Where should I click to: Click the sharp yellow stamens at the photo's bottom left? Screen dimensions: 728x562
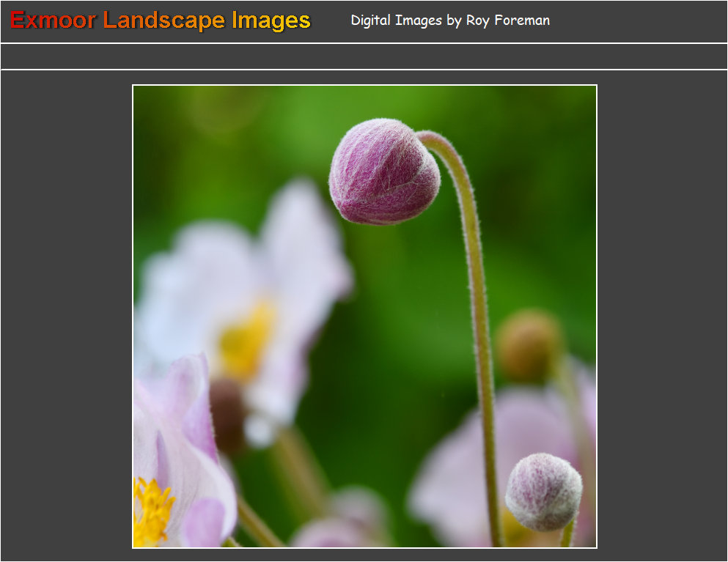pos(152,512)
